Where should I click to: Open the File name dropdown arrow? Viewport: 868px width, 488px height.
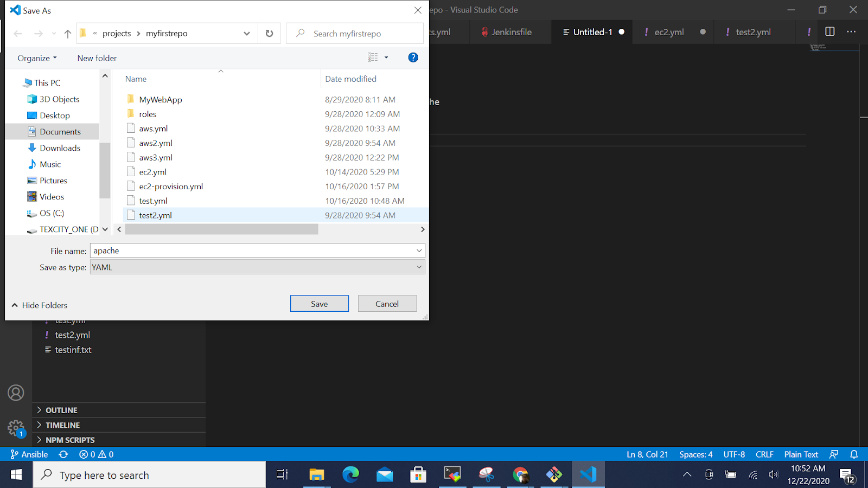(419, 251)
